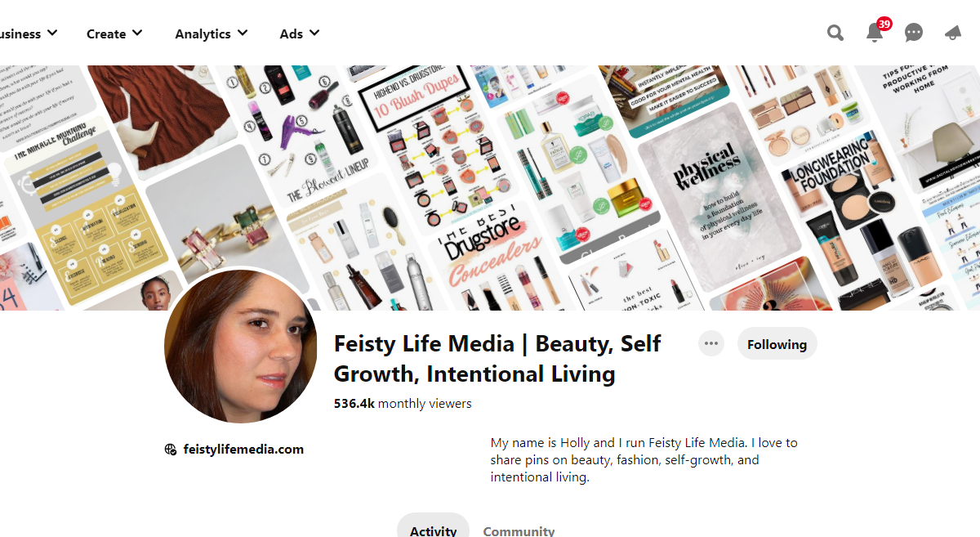Click the 536.4k monthly viewers text
The width and height of the screenshot is (980, 537).
tap(403, 403)
